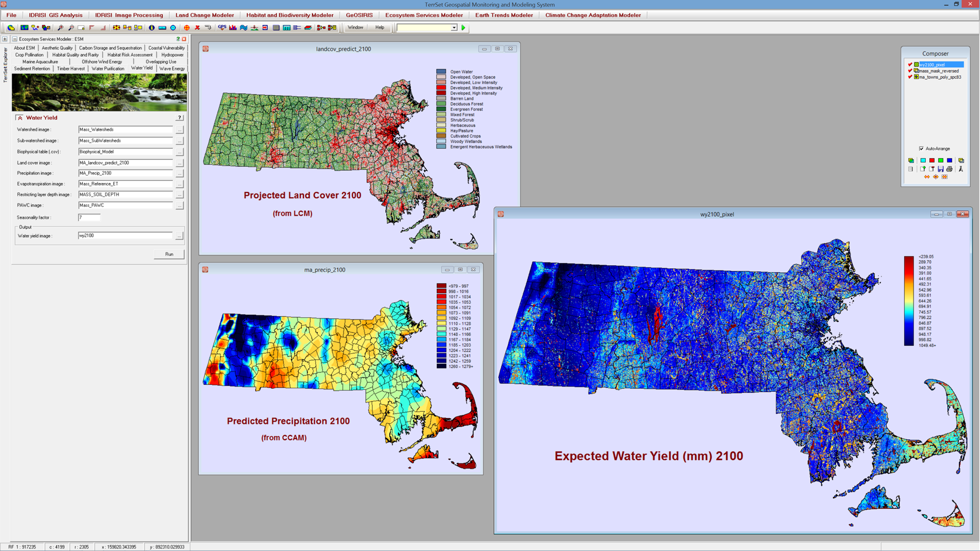
Task: Open the File menu
Action: (x=11, y=15)
